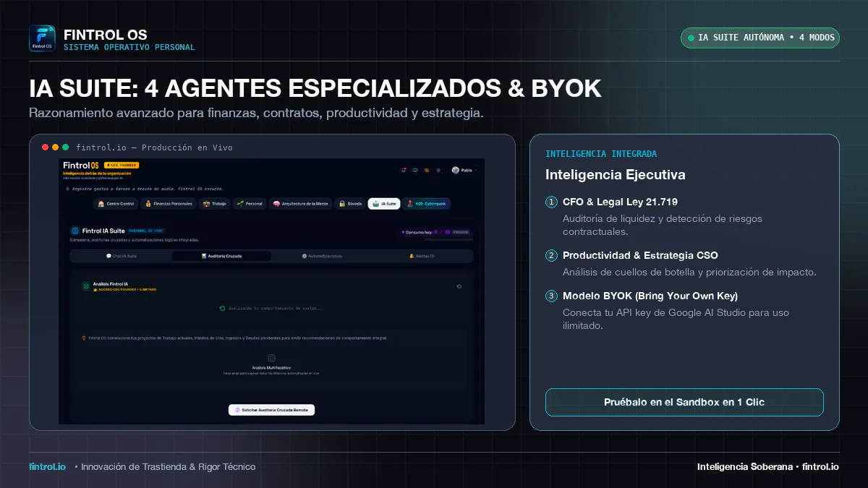Open the notifications bell icon

point(404,170)
